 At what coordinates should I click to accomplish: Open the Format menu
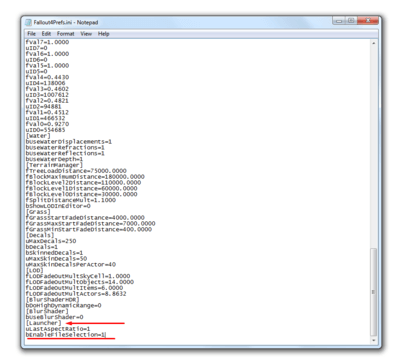click(65, 34)
